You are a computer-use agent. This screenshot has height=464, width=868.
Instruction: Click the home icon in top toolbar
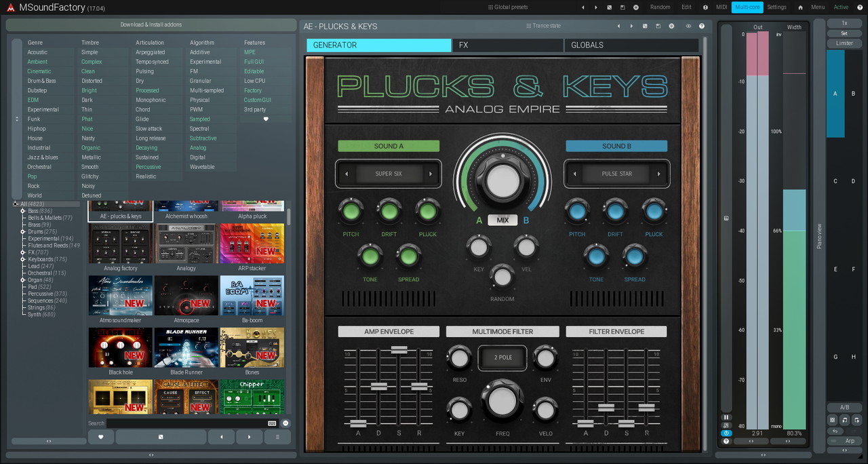800,7
